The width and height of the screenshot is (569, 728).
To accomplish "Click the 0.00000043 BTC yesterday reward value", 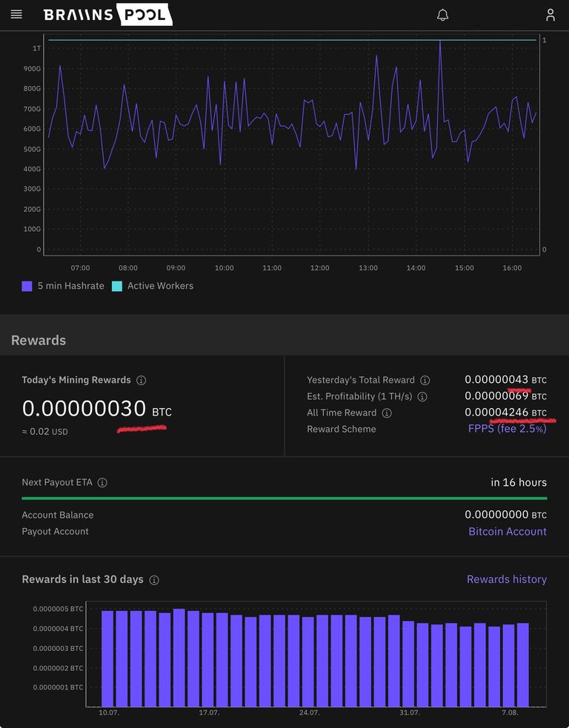I will tap(505, 380).
